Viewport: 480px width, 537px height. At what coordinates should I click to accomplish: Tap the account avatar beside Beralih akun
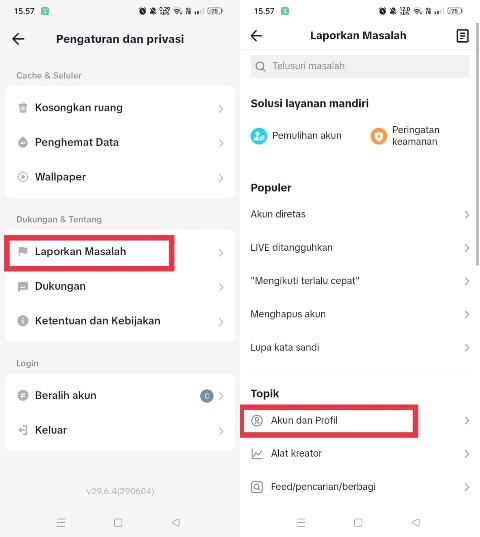[x=206, y=396]
